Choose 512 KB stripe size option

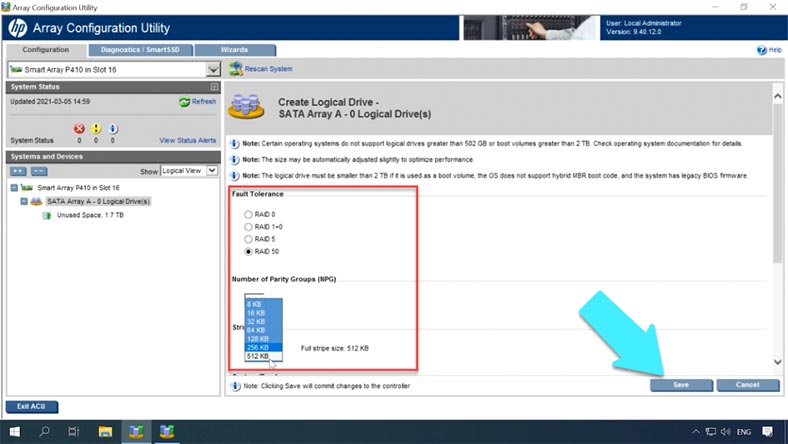point(263,357)
